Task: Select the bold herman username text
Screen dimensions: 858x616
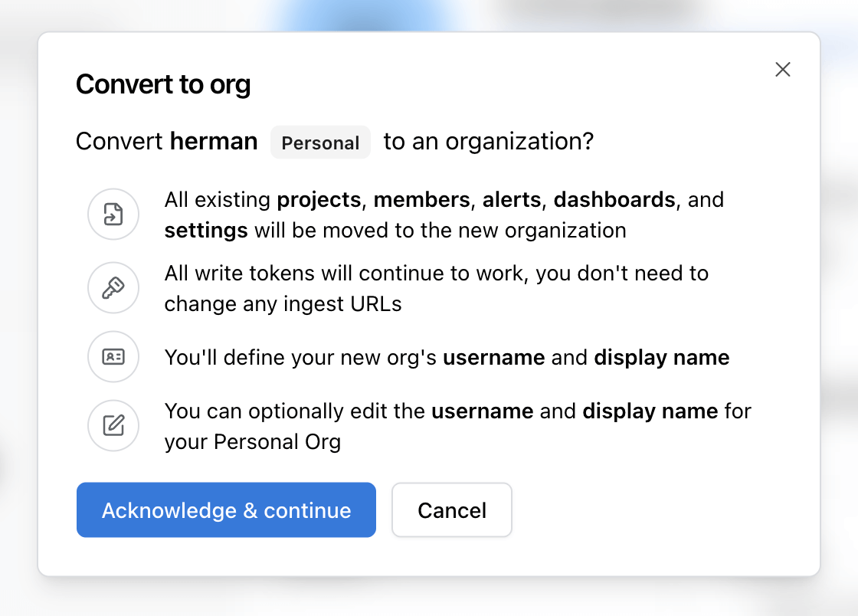Action: pyautogui.click(x=213, y=141)
